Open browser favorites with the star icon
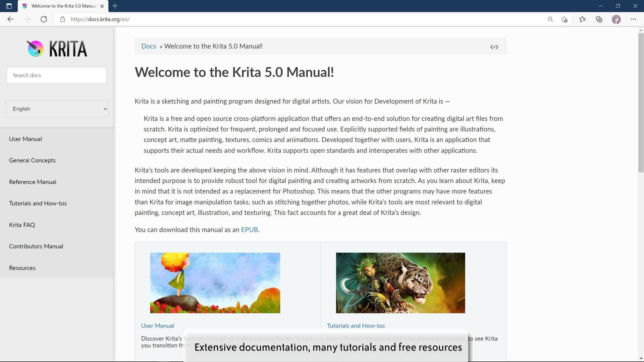Image resolution: width=644 pixels, height=362 pixels. [x=583, y=19]
